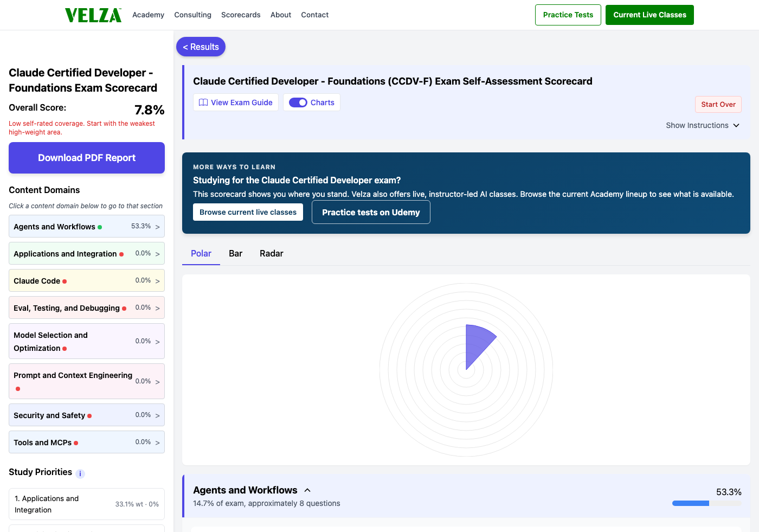Click Current Live Classes button
Image resolution: width=759 pixels, height=532 pixels.
pos(649,15)
